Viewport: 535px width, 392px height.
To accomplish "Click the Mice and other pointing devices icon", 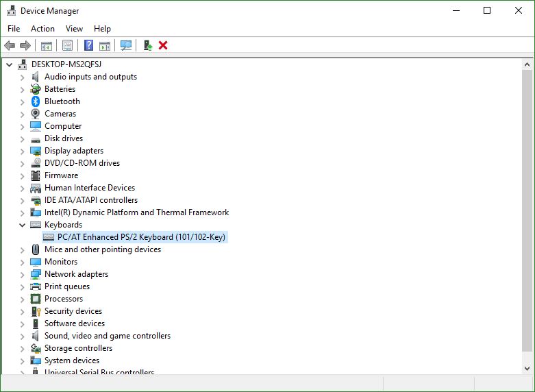I will [36, 249].
